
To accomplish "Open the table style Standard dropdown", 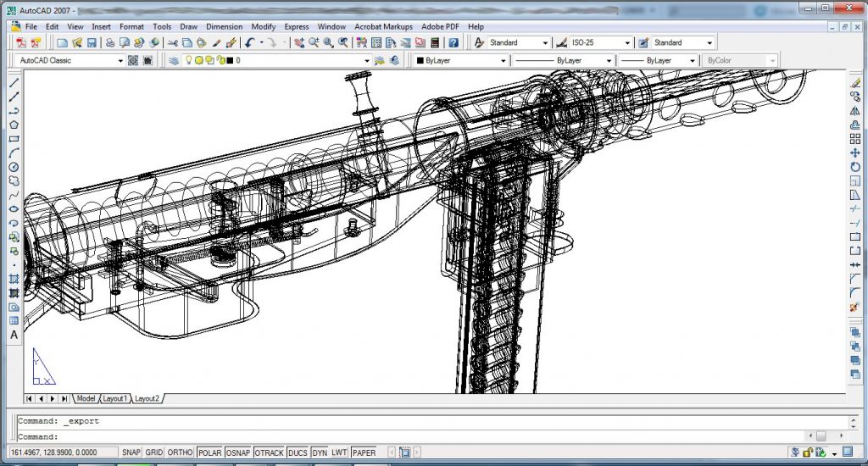I will point(683,42).
